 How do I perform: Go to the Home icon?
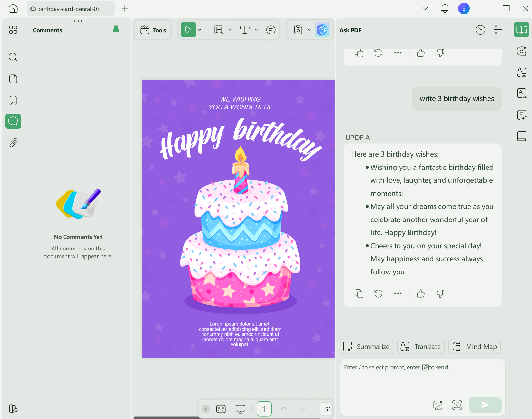tap(13, 8)
